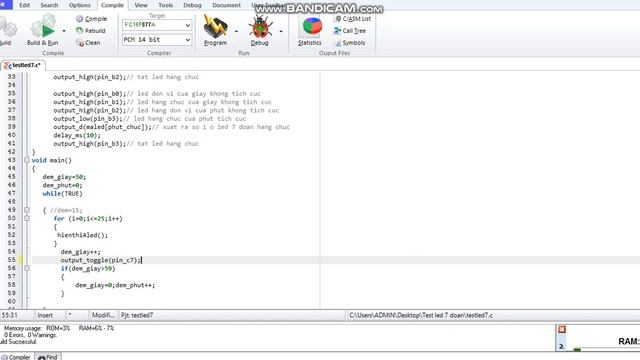Collapse the void main() fold marker

(27, 160)
